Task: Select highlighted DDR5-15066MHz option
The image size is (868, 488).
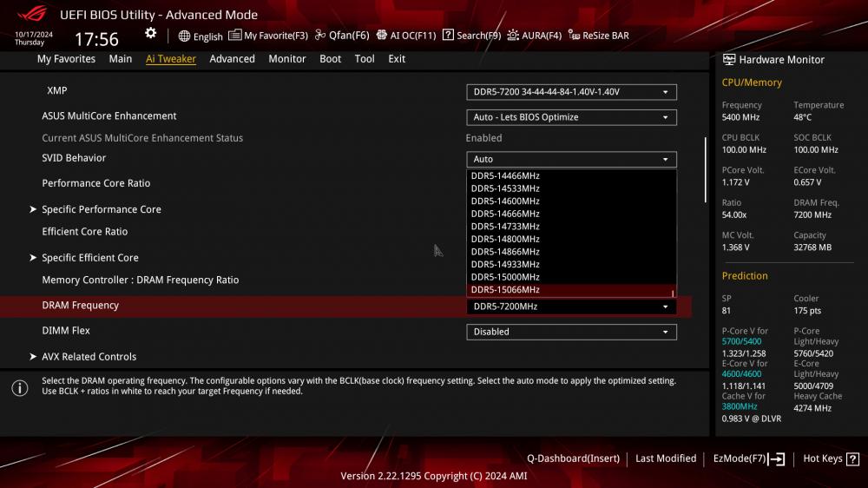Action: point(571,290)
